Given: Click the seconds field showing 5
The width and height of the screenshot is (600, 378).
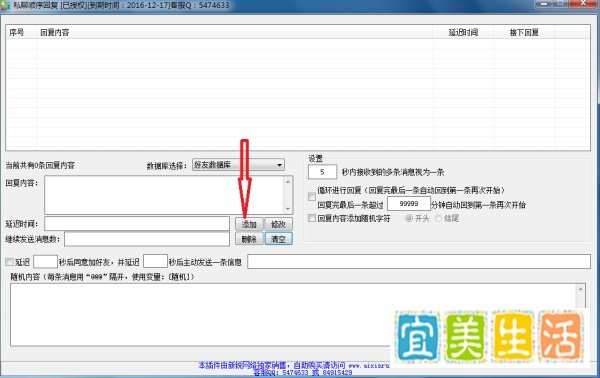Looking at the screenshot, I should 322,172.
